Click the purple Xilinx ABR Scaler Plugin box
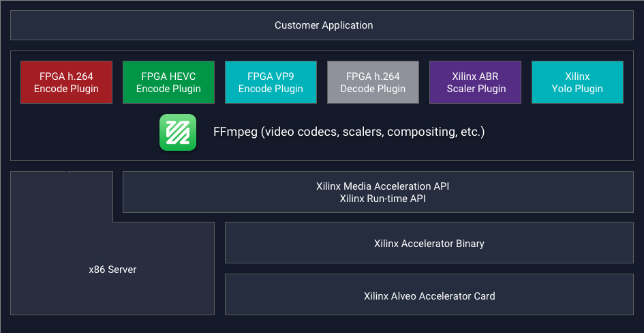Viewport: 644px width, 333px height. tap(475, 83)
